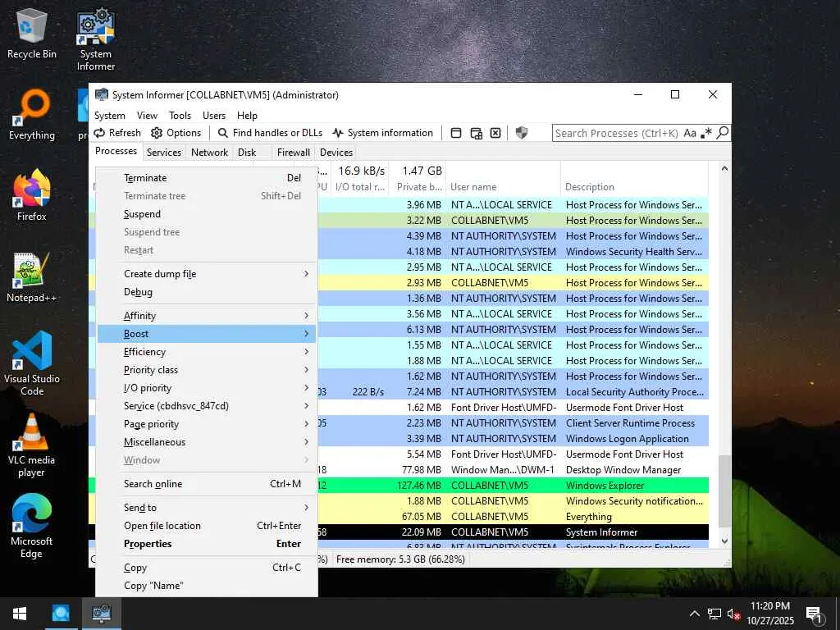
Task: Select Microsoft Edge desktop icon
Action: click(32, 527)
